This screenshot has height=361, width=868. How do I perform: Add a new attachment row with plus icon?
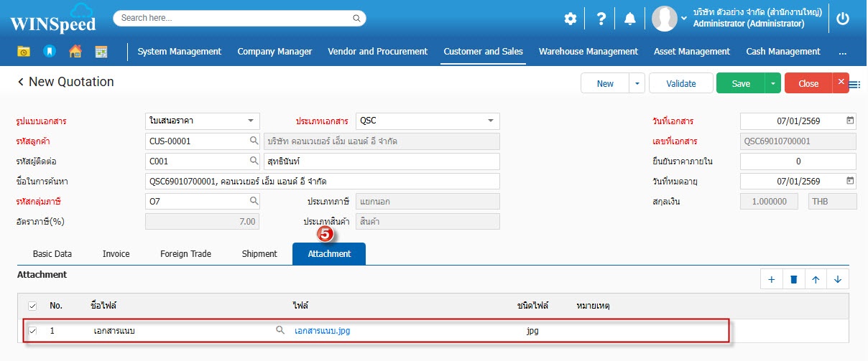pyautogui.click(x=772, y=279)
